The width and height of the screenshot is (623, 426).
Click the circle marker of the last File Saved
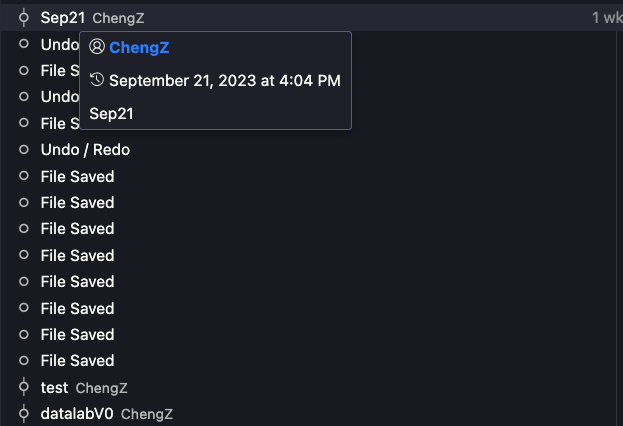coord(24,360)
